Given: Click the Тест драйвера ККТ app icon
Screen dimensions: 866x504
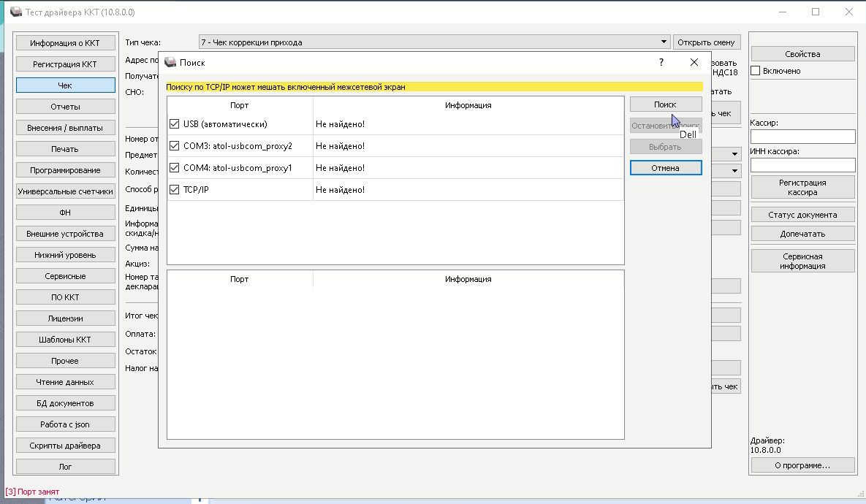Looking at the screenshot, I should pyautogui.click(x=15, y=12).
